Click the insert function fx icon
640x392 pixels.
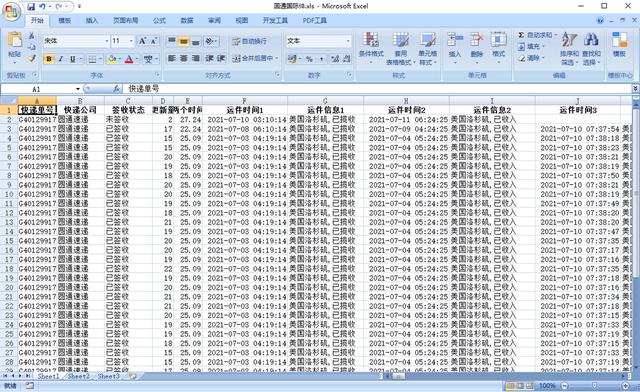click(x=116, y=89)
